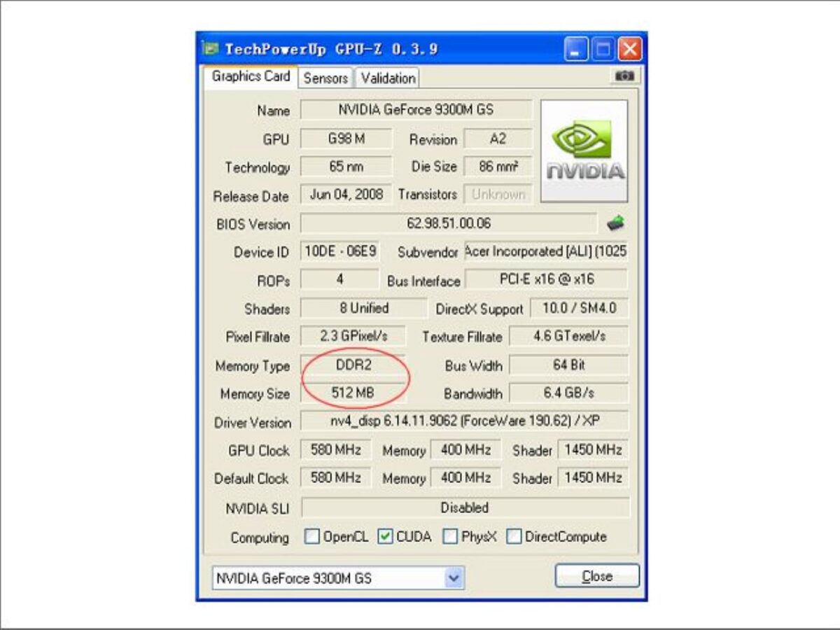Click the "Computing" label
Viewport: 840px width, 630px height.
tap(260, 538)
